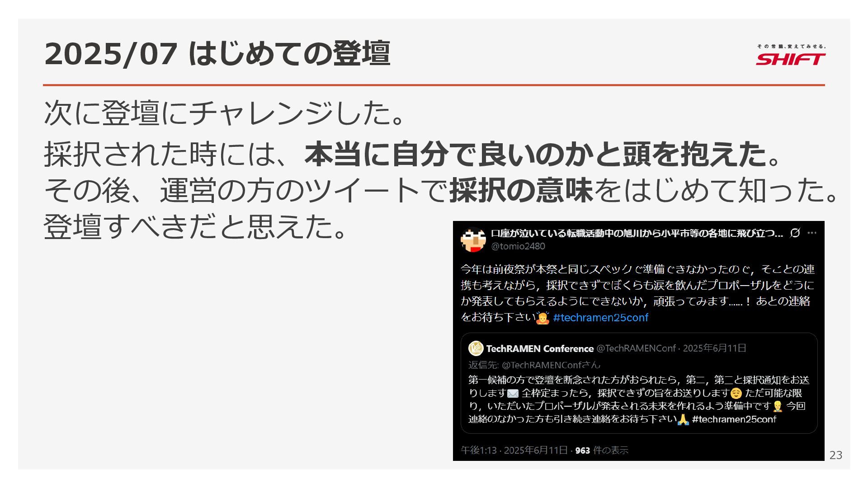This screenshot has width=868, height=488.
Task: Click the reply target @TechRAMENConfさん
Action: point(551,365)
